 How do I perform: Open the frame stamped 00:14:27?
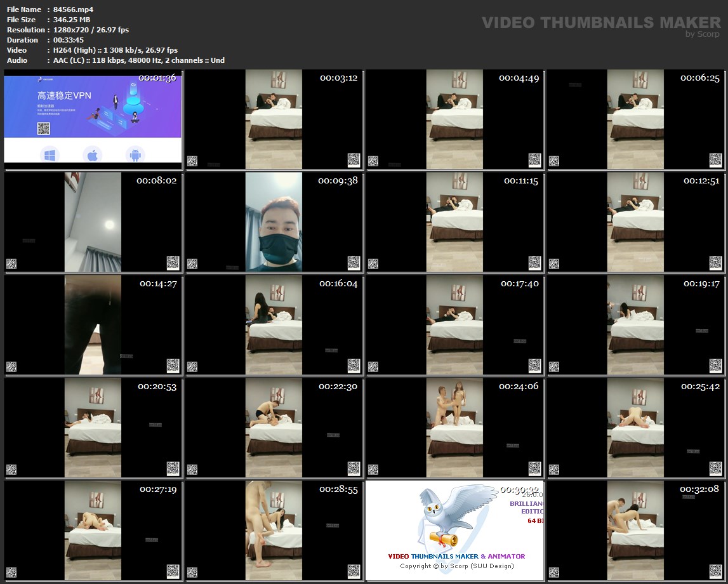click(x=93, y=325)
